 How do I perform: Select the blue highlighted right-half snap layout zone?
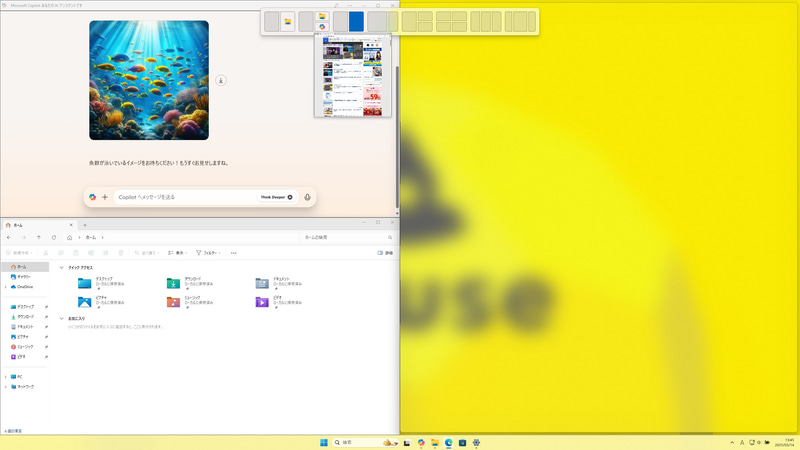(x=356, y=21)
